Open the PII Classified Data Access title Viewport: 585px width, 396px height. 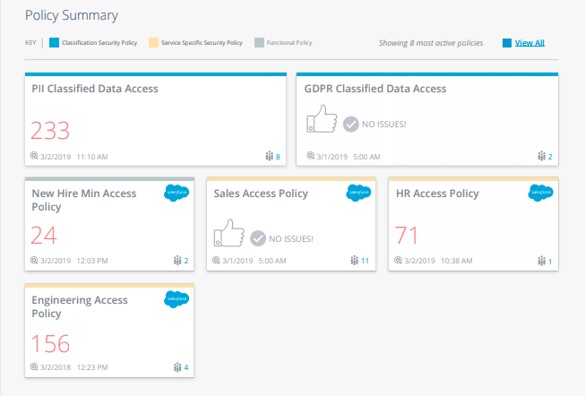click(x=95, y=88)
